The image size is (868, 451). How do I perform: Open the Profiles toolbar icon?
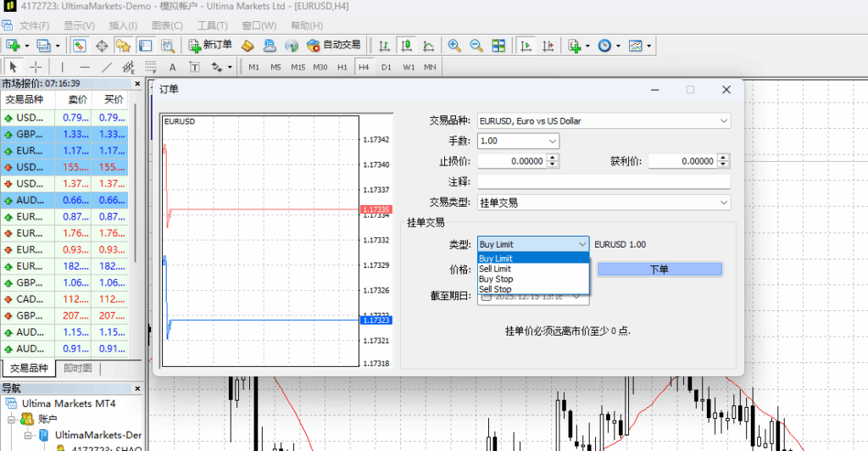44,46
